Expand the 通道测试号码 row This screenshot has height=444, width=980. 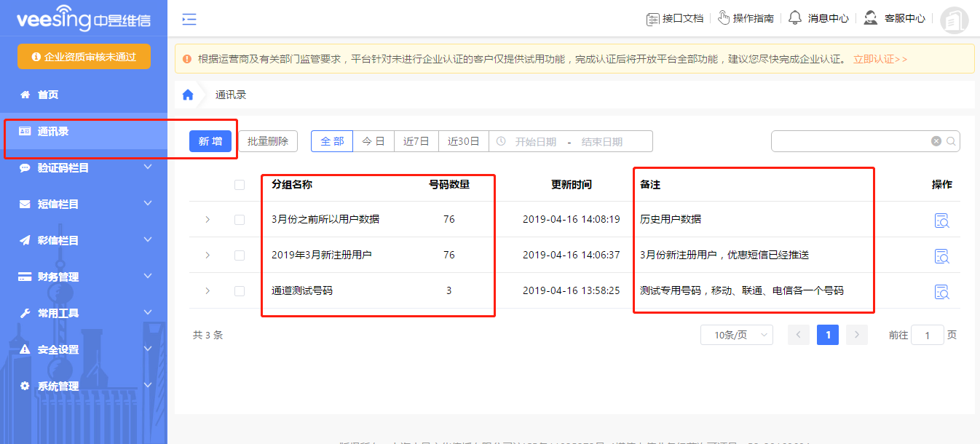[208, 290]
